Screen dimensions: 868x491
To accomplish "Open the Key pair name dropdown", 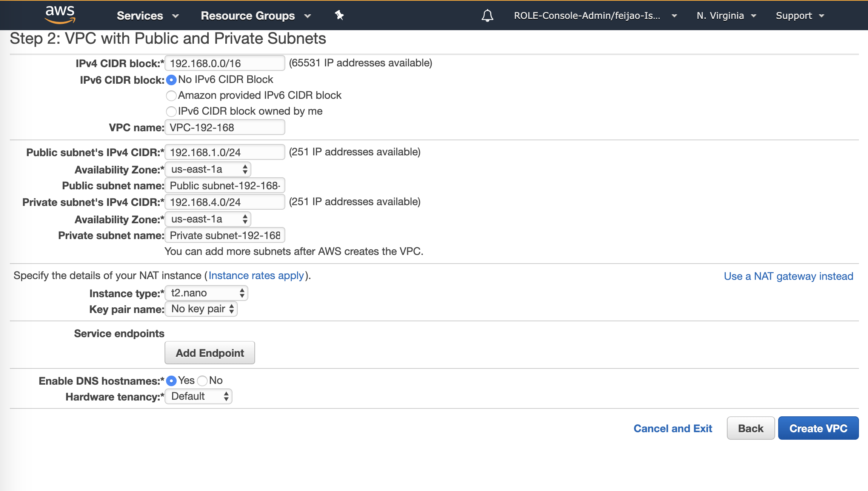I will [x=201, y=309].
